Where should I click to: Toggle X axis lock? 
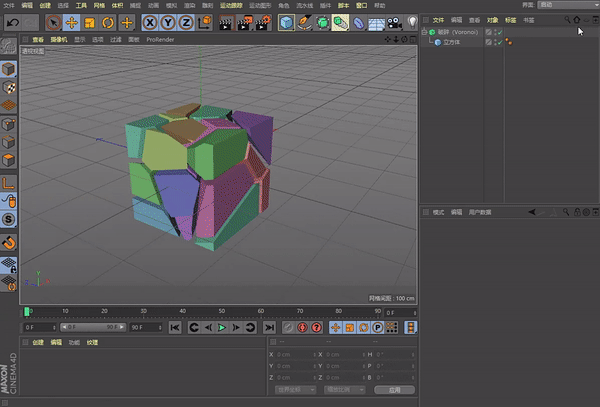pyautogui.click(x=150, y=23)
